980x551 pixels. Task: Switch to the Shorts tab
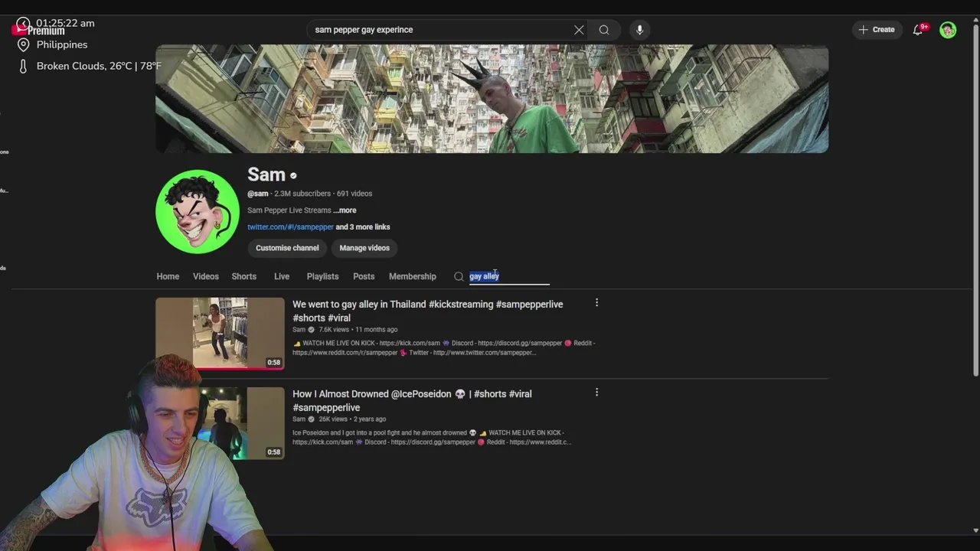[243, 276]
